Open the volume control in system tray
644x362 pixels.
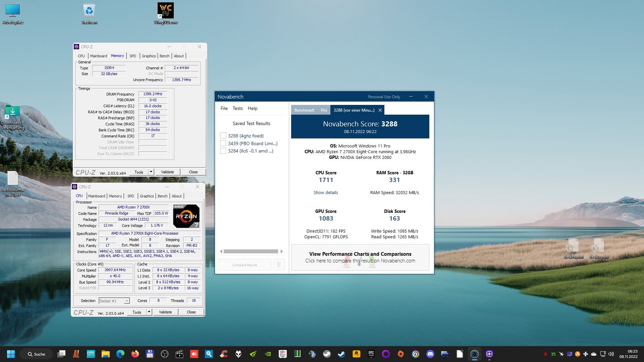click(x=611, y=354)
